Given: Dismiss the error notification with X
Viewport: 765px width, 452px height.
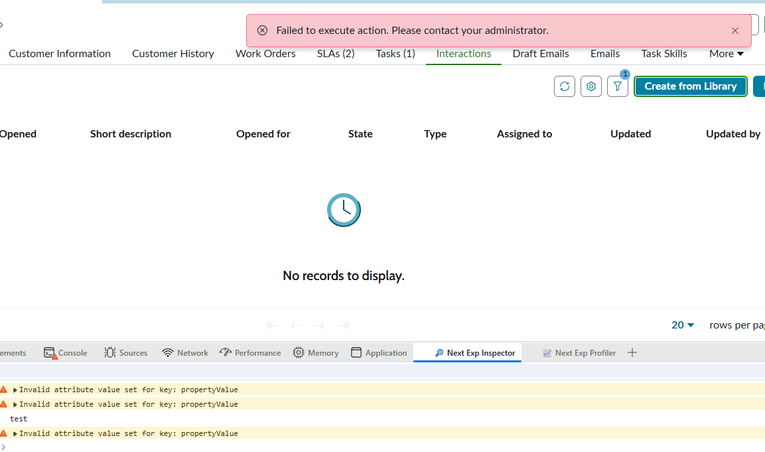Looking at the screenshot, I should (x=735, y=31).
